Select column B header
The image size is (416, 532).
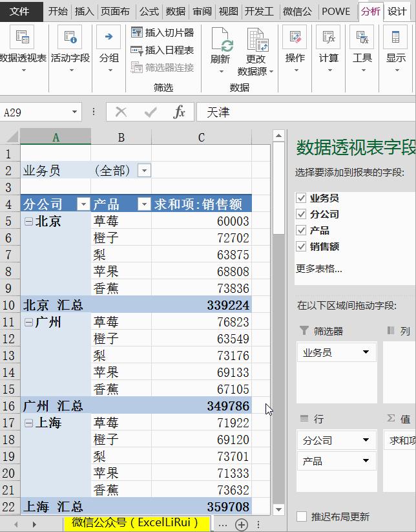point(121,137)
